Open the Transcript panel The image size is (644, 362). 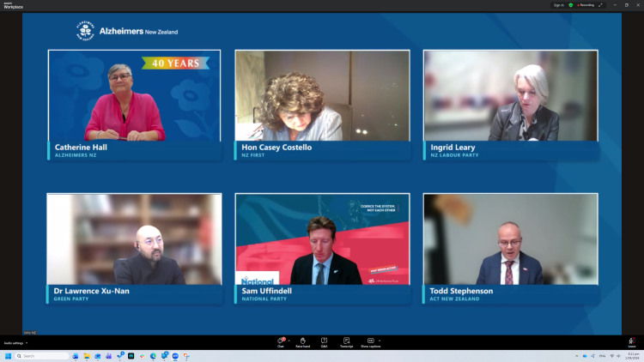(346, 342)
